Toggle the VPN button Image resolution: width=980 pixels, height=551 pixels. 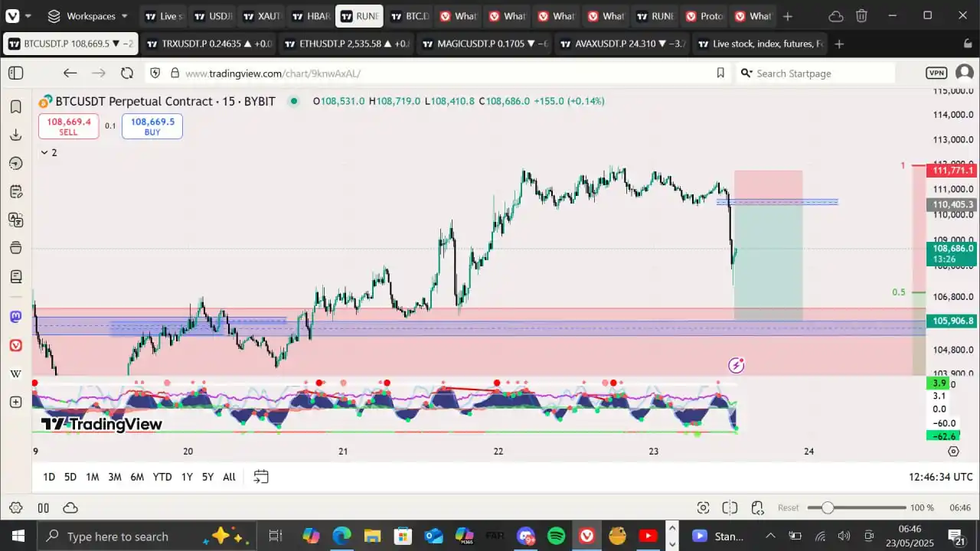[x=936, y=73]
